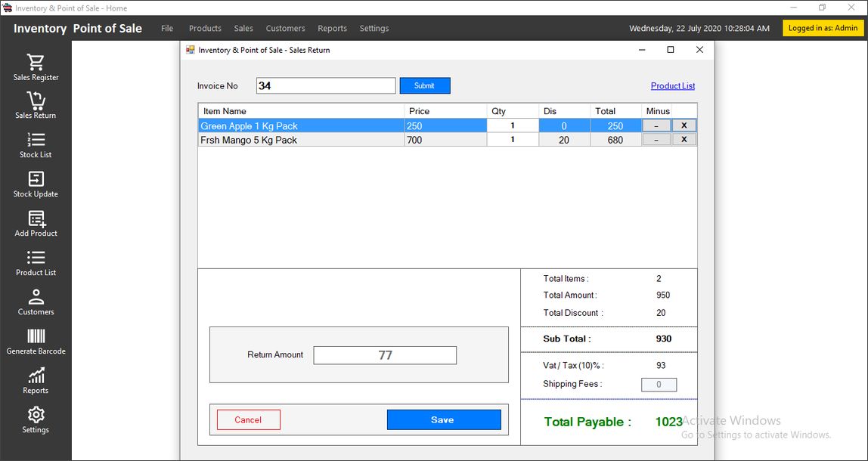Decrease quantity of Green Apple row
Image resolution: width=868 pixels, height=461 pixels.
pyautogui.click(x=656, y=126)
